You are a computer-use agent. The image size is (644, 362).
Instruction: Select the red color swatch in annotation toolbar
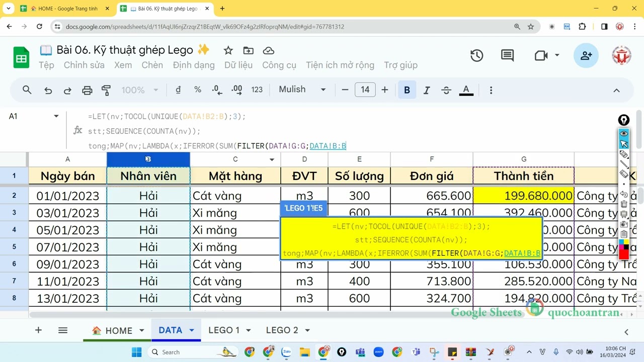(x=624, y=256)
